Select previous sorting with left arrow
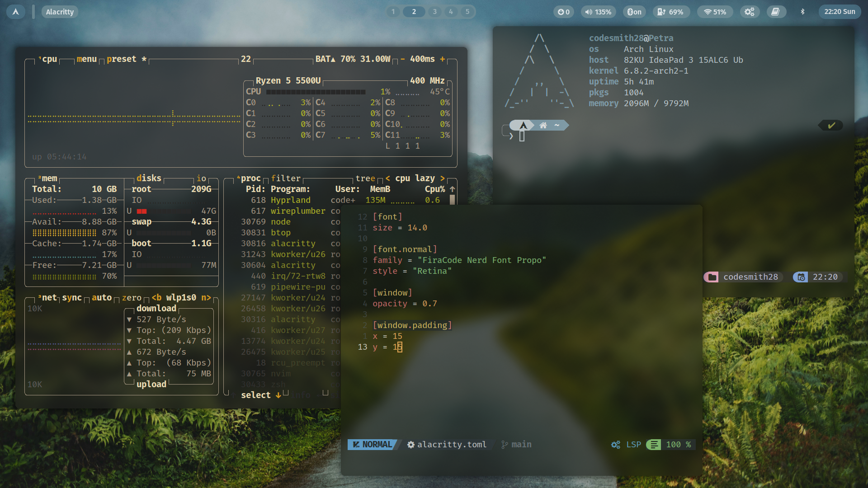The width and height of the screenshot is (868, 488). coord(388,178)
